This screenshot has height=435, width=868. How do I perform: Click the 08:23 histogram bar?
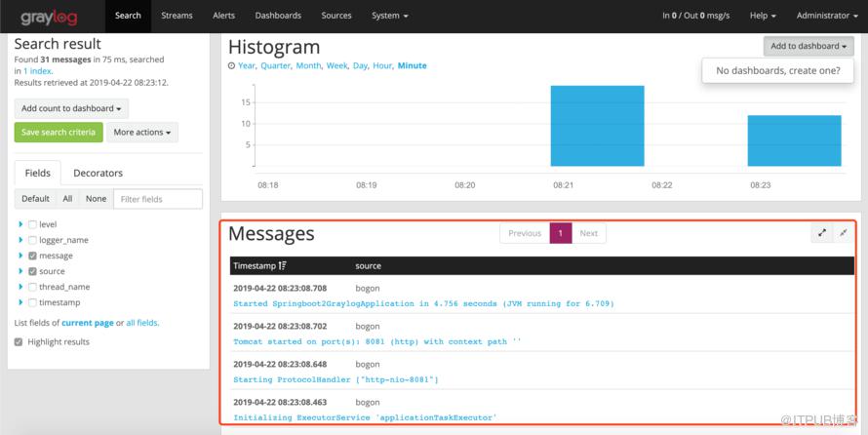[x=795, y=140]
